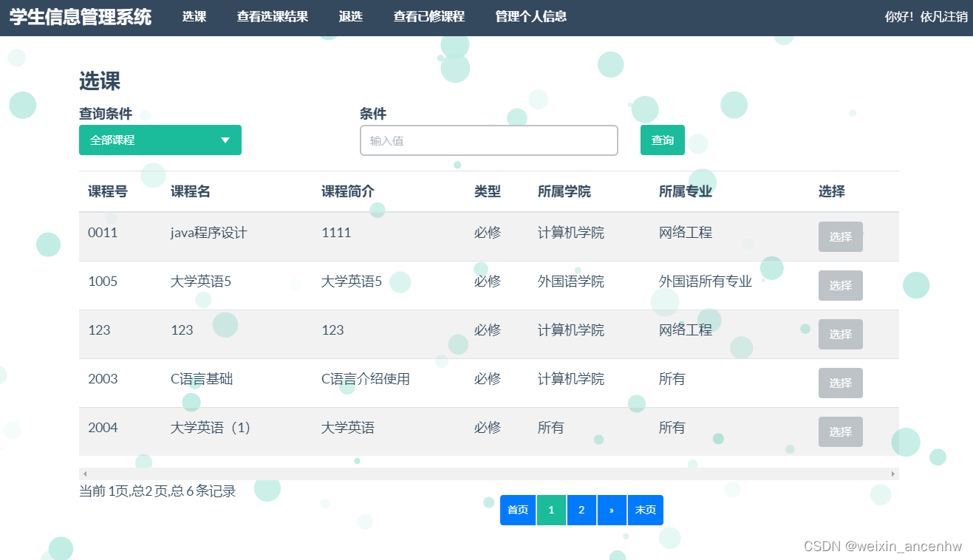
Task: Go to 首页 in the pagination bar
Action: click(517, 510)
